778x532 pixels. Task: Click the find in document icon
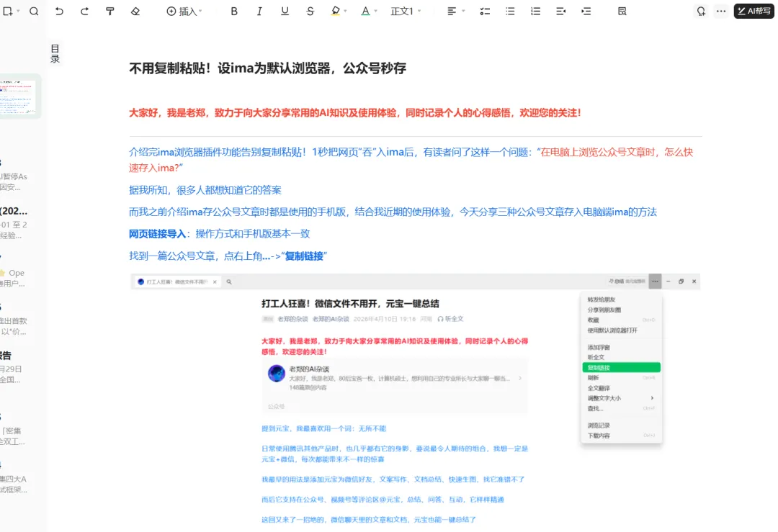(622, 11)
